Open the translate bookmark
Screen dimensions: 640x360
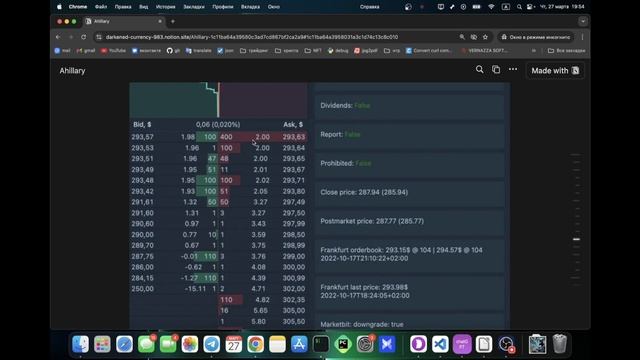click(x=199, y=51)
